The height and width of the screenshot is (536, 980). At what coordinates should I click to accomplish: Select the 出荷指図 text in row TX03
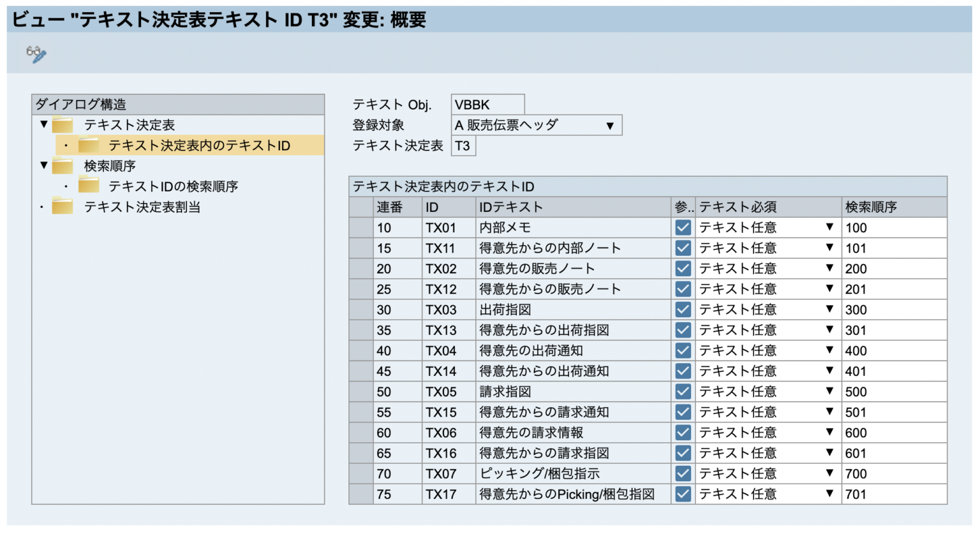tap(504, 309)
